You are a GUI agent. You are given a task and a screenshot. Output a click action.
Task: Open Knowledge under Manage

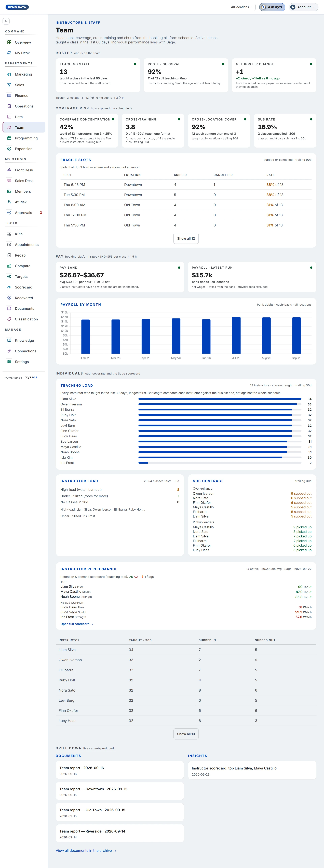[24, 340]
